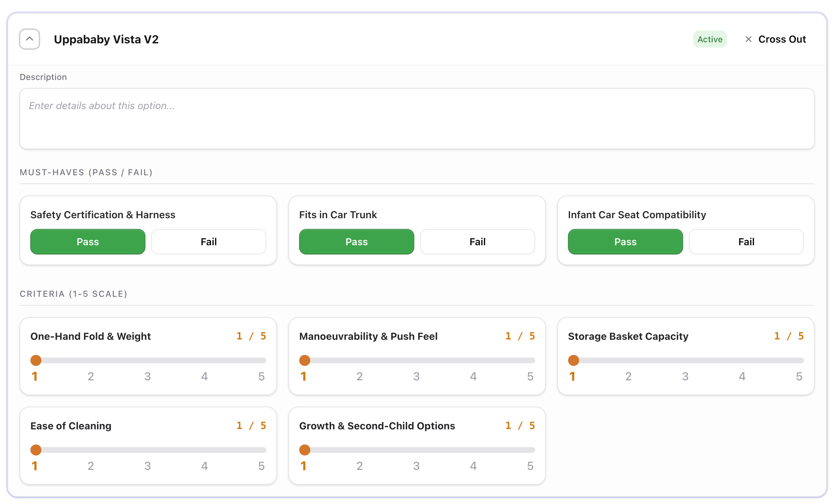Click the One-Hand Fold & Weight slider handle
The image size is (835, 504).
click(x=36, y=360)
